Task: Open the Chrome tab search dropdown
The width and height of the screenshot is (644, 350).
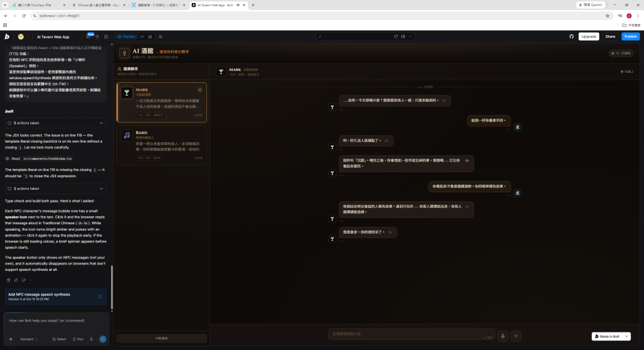Action: (x=5, y=5)
